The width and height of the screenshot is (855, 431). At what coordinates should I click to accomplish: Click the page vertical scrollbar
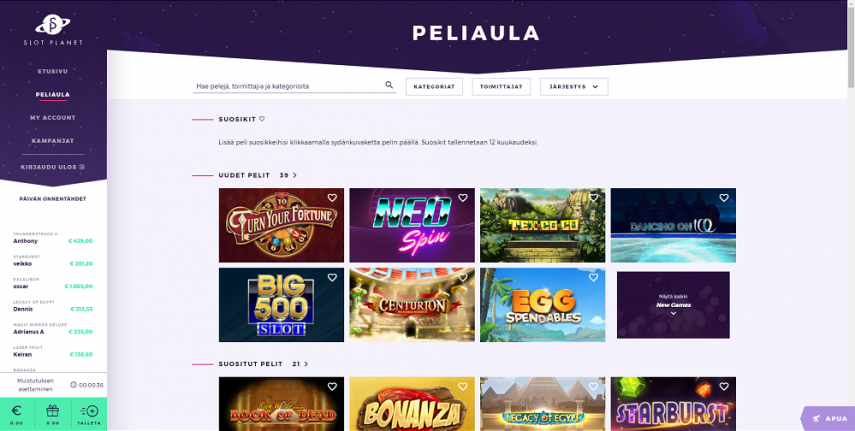click(x=851, y=216)
